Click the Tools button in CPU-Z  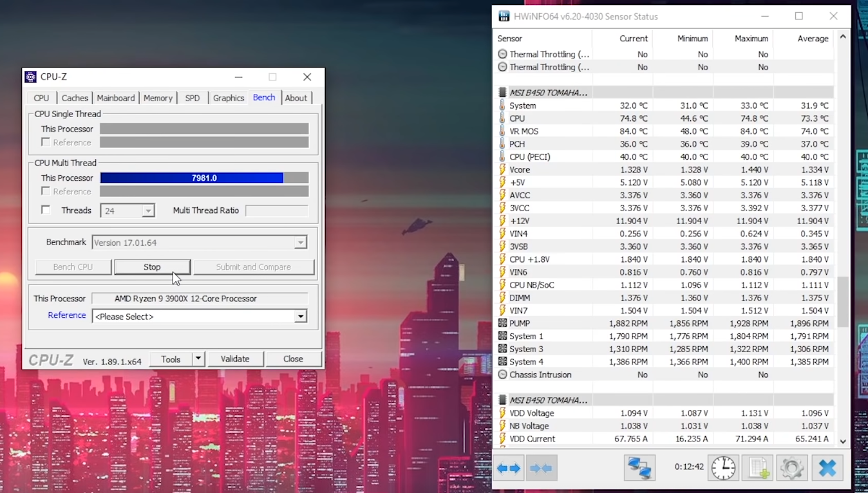click(171, 359)
